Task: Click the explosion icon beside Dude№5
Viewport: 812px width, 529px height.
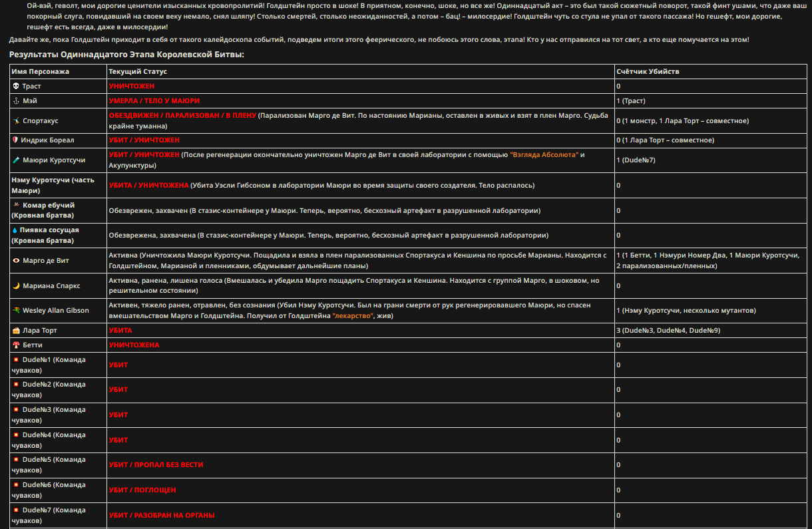Action: point(16,460)
